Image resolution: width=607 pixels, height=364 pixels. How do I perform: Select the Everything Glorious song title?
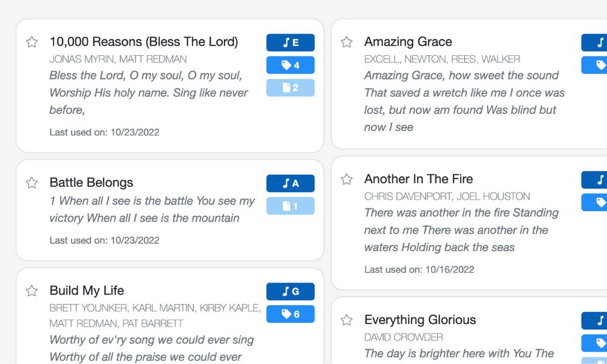pyautogui.click(x=419, y=320)
